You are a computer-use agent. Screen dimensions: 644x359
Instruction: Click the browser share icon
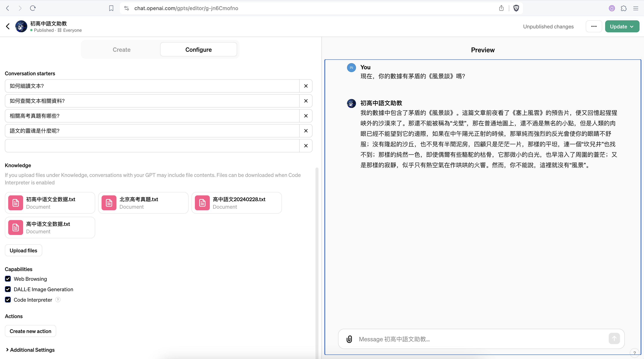pyautogui.click(x=501, y=8)
